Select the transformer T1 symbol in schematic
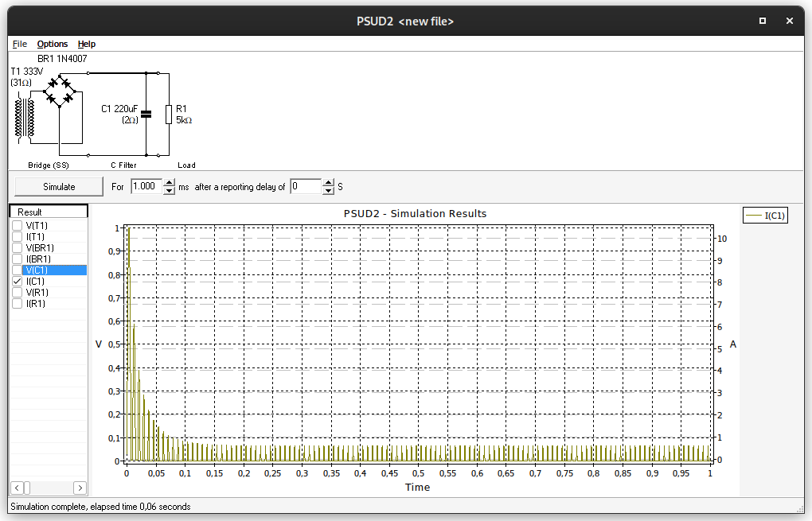The image size is (812, 521). [25, 118]
